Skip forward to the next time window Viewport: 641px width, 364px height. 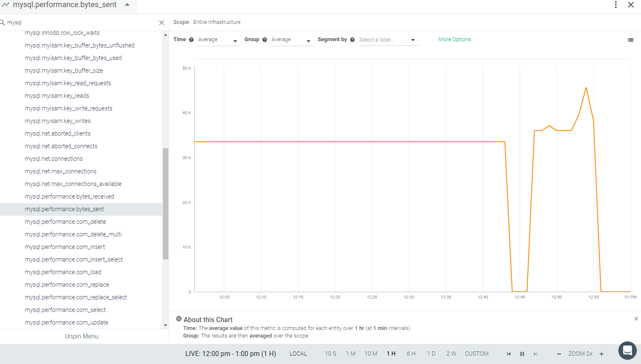point(536,354)
